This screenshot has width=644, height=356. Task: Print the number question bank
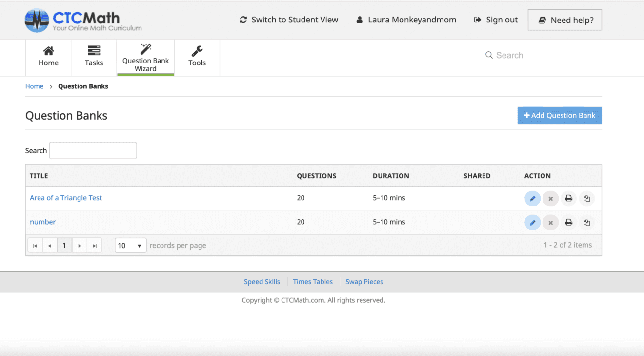tap(568, 222)
